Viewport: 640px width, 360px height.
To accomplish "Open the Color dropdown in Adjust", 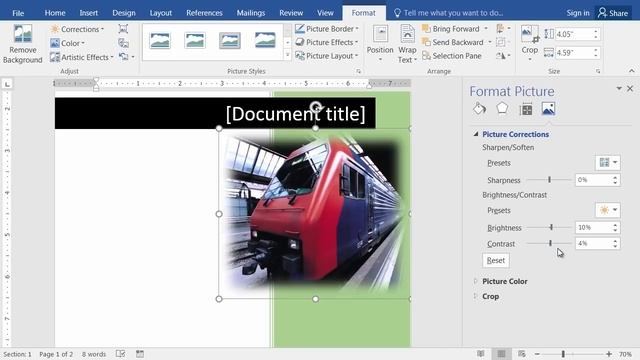I will [67, 43].
